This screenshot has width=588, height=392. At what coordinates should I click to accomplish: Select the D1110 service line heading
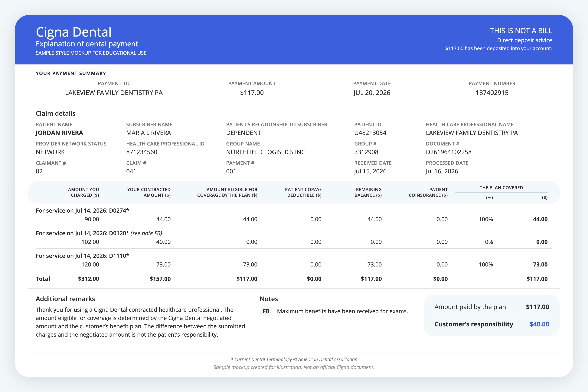tap(83, 256)
